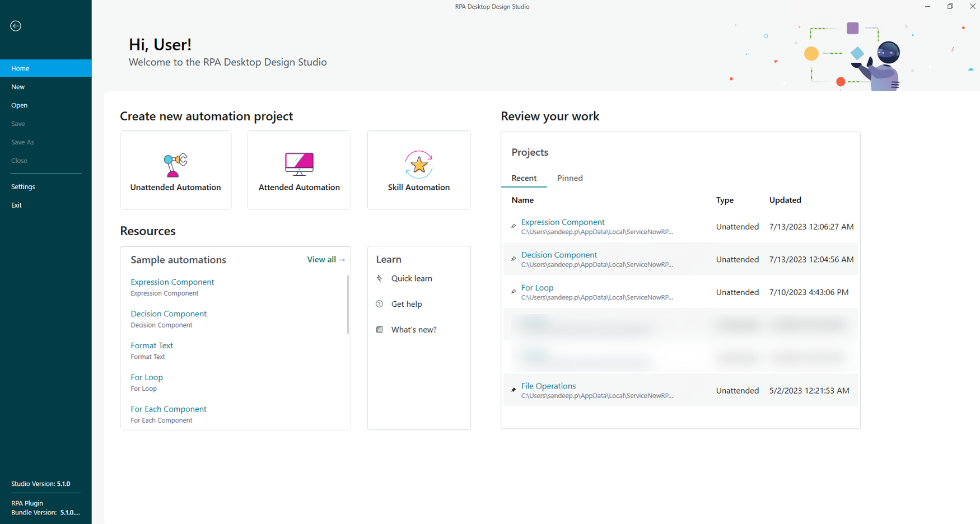This screenshot has height=524, width=980.
Task: Click the sample automations list scrollbar
Action: tap(348, 304)
